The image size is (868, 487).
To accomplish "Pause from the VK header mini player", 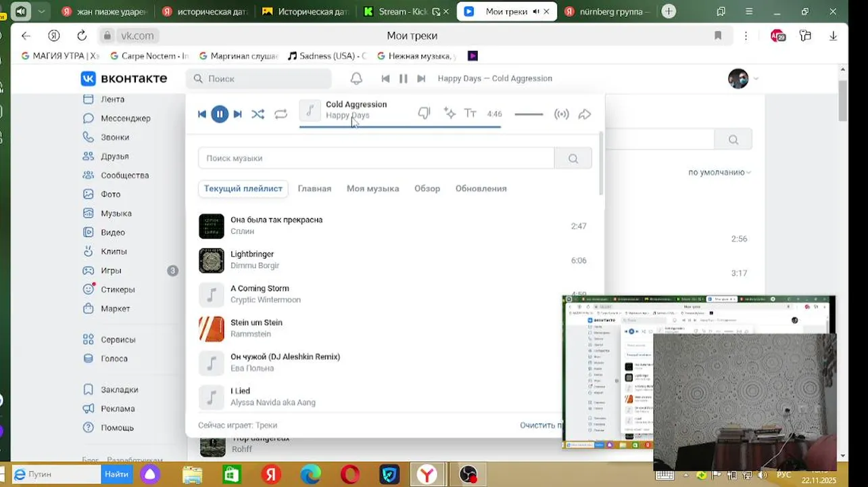I will point(403,78).
